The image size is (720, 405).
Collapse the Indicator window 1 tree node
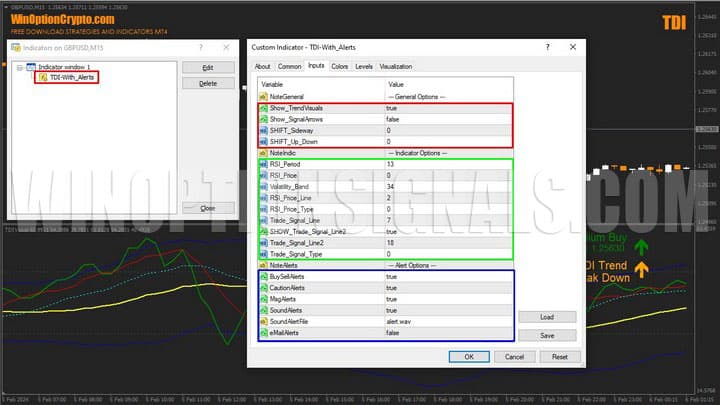coord(19,67)
